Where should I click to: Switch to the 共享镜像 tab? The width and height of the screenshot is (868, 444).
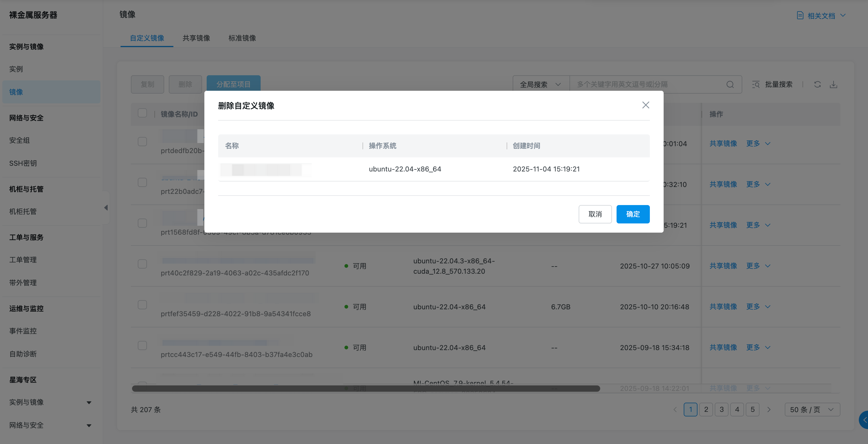tap(196, 38)
